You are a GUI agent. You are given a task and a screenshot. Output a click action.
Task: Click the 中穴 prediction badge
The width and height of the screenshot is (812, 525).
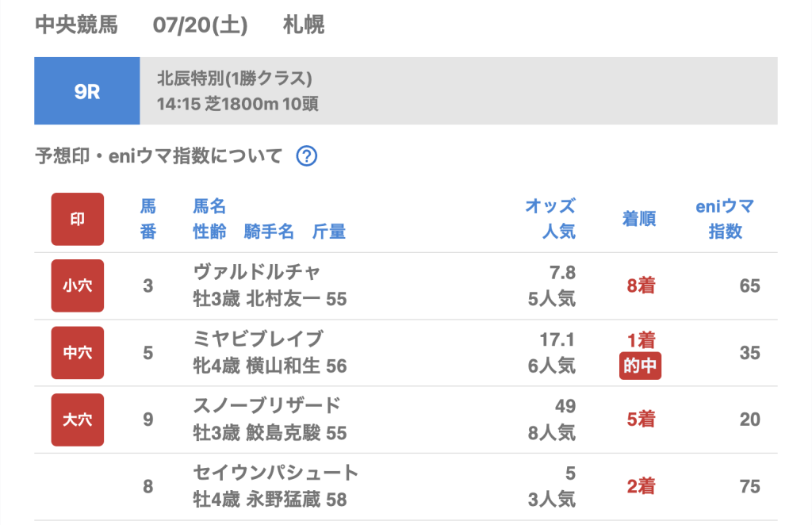click(x=78, y=353)
